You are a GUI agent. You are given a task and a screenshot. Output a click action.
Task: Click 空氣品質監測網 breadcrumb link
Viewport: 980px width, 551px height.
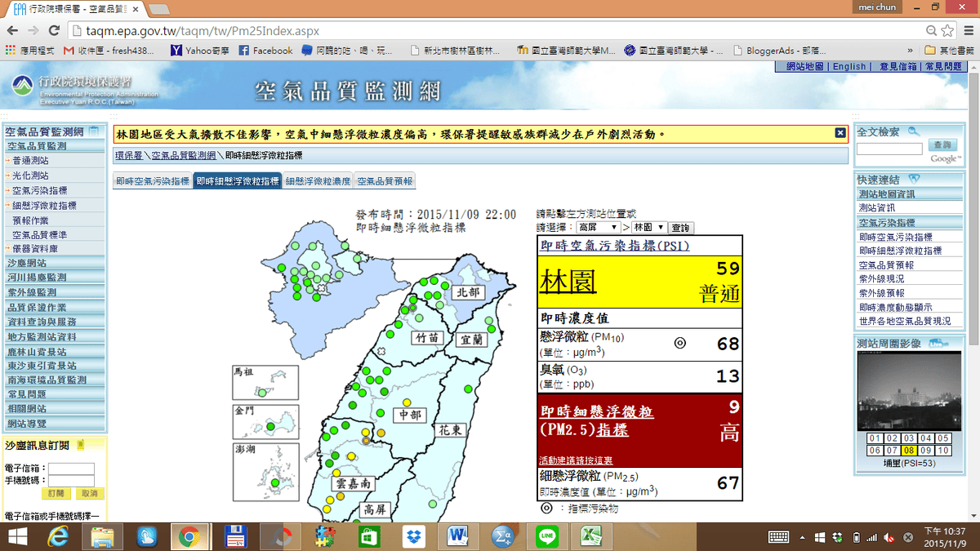click(x=183, y=155)
